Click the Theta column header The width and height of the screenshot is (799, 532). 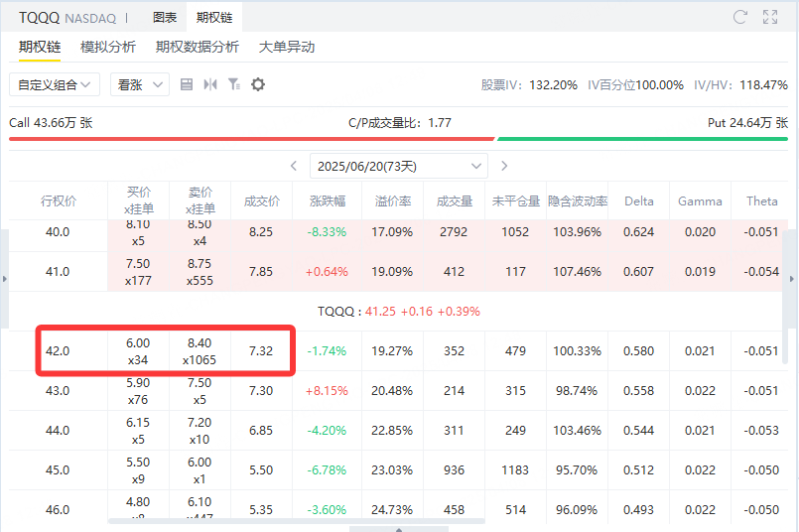(x=762, y=201)
